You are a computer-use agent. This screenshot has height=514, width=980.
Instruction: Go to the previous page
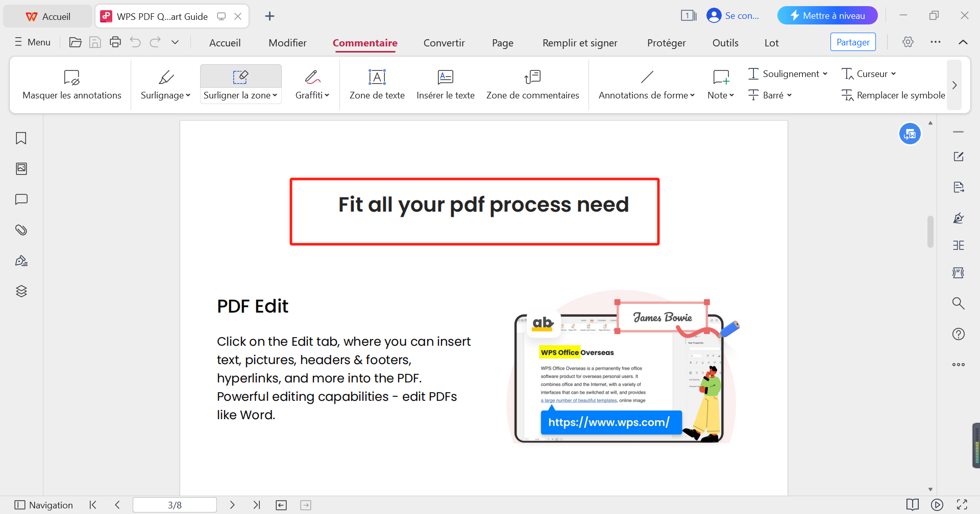point(117,505)
